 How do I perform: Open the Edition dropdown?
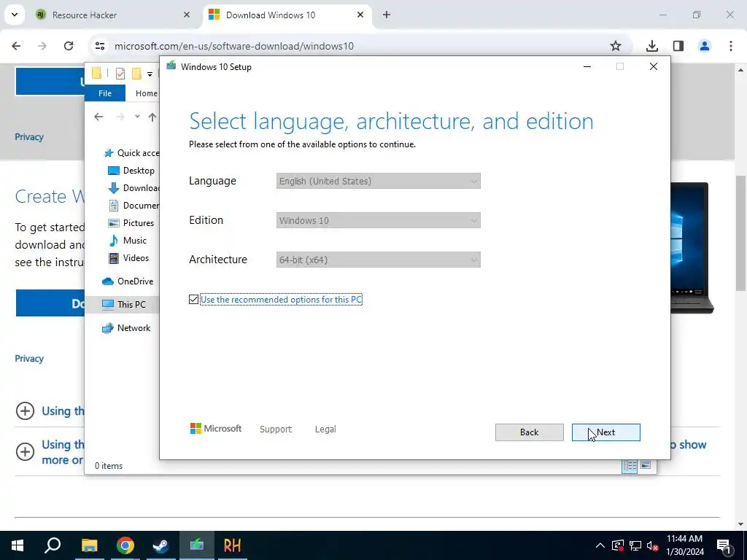click(x=379, y=220)
